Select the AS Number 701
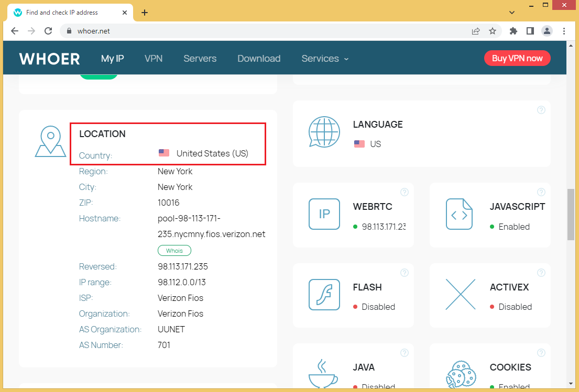 pos(164,345)
